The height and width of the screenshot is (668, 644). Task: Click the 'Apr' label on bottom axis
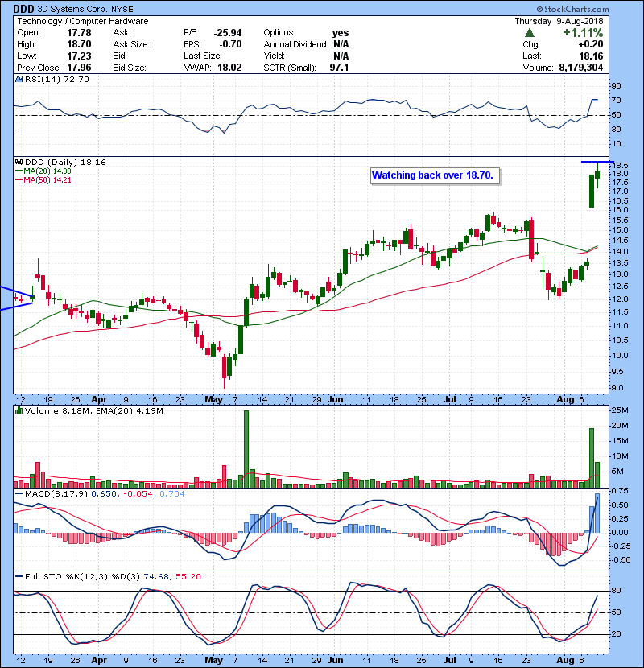click(99, 660)
